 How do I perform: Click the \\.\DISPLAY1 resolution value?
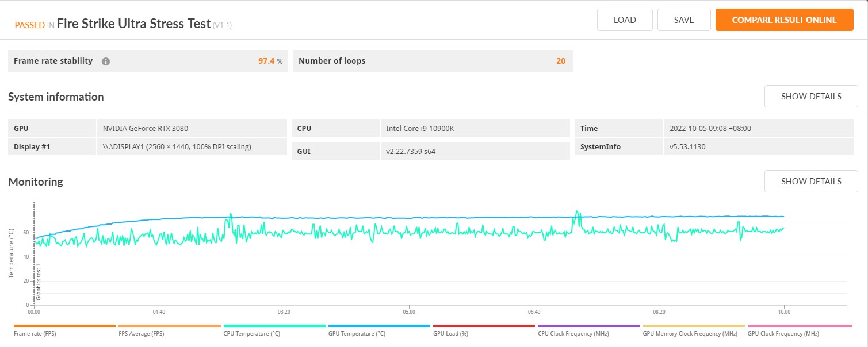(177, 146)
